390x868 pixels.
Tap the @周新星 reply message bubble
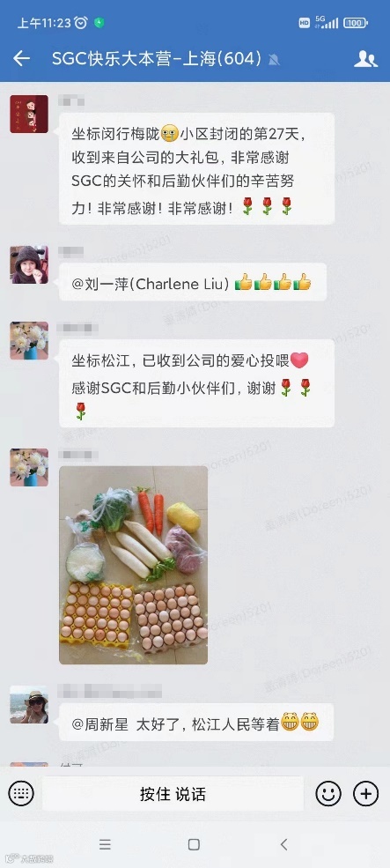click(x=196, y=722)
